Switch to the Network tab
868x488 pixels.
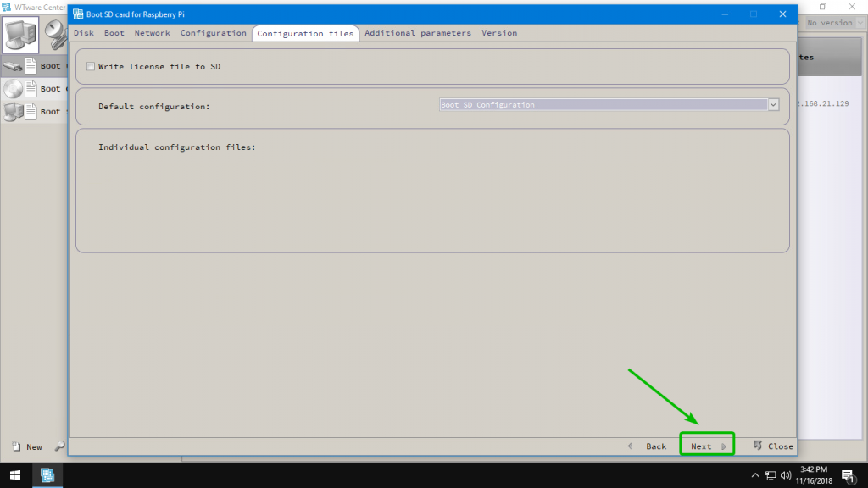point(152,33)
